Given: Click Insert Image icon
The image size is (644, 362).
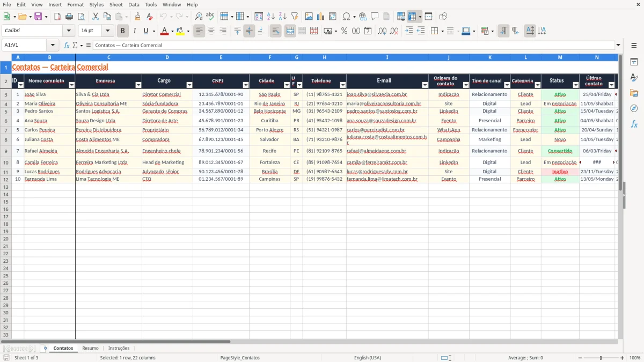Looking at the screenshot, I should pyautogui.click(x=309, y=17).
